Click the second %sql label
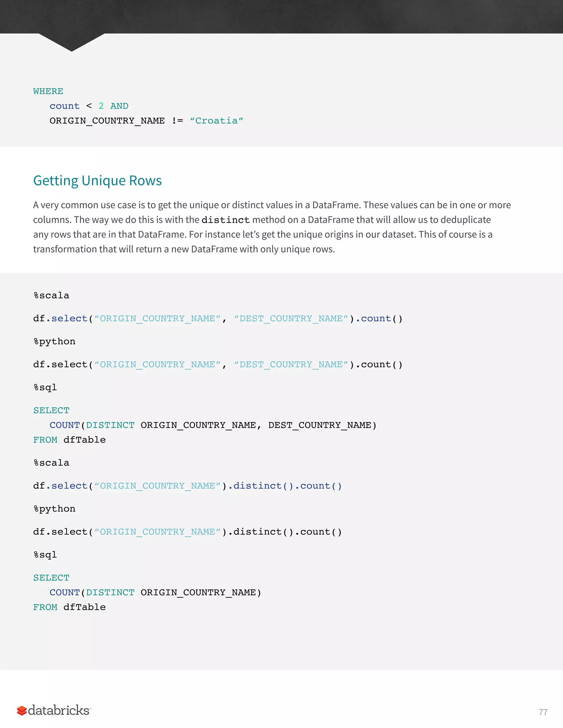The height and width of the screenshot is (728, 563). [45, 555]
